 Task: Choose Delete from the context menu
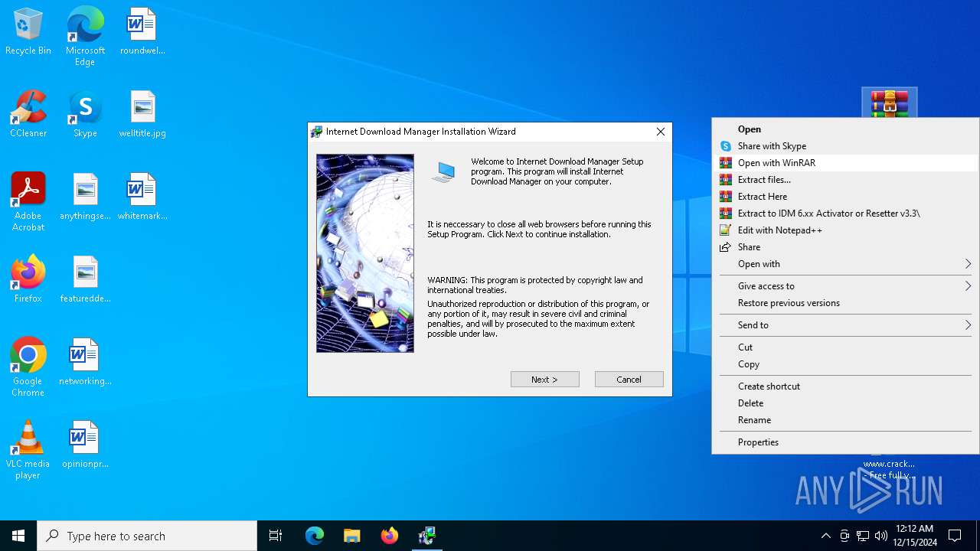tap(845, 403)
